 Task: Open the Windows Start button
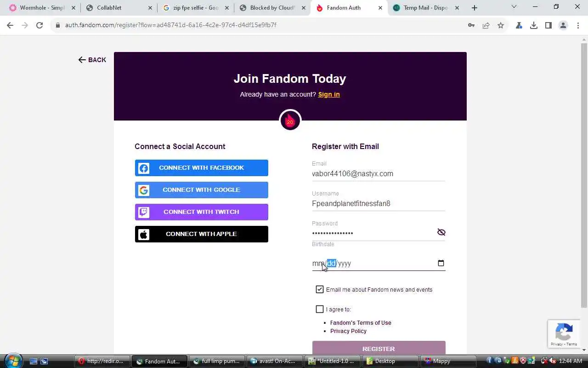tap(13, 361)
